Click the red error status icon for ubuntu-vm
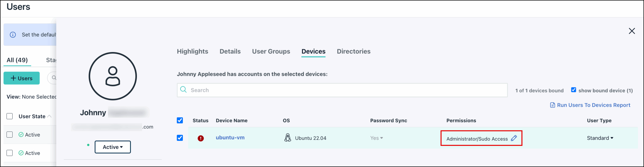The image size is (644, 167). point(201,138)
